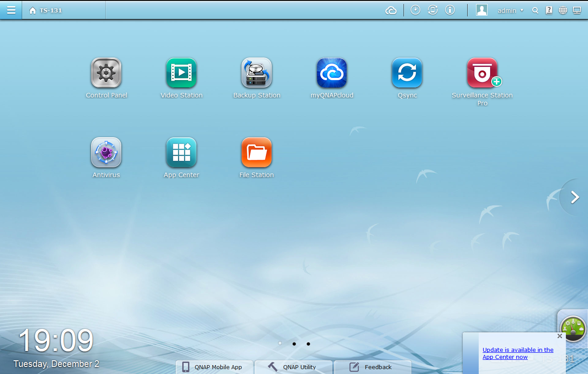Open desktop preferences monitor icon
588x374 pixels.
(577, 10)
